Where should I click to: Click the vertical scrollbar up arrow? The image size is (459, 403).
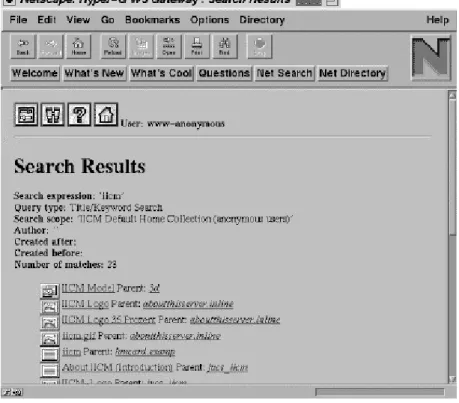point(452,95)
